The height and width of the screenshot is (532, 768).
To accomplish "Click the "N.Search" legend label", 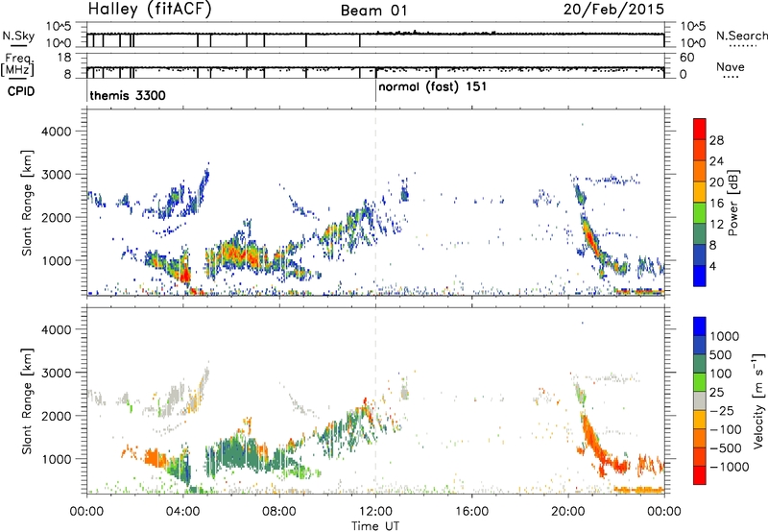I will point(741,36).
